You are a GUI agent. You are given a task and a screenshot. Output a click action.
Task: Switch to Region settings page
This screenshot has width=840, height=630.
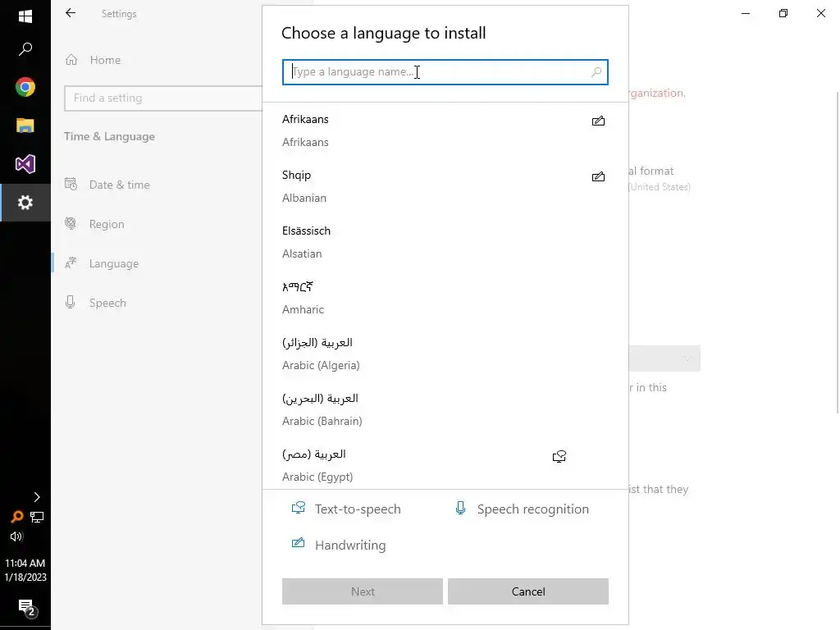coord(107,224)
